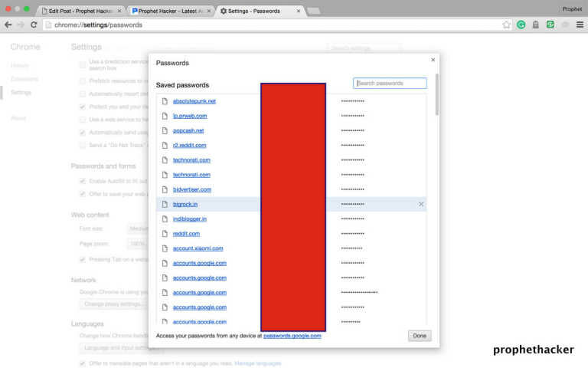Open the popcash.net link

click(x=188, y=130)
